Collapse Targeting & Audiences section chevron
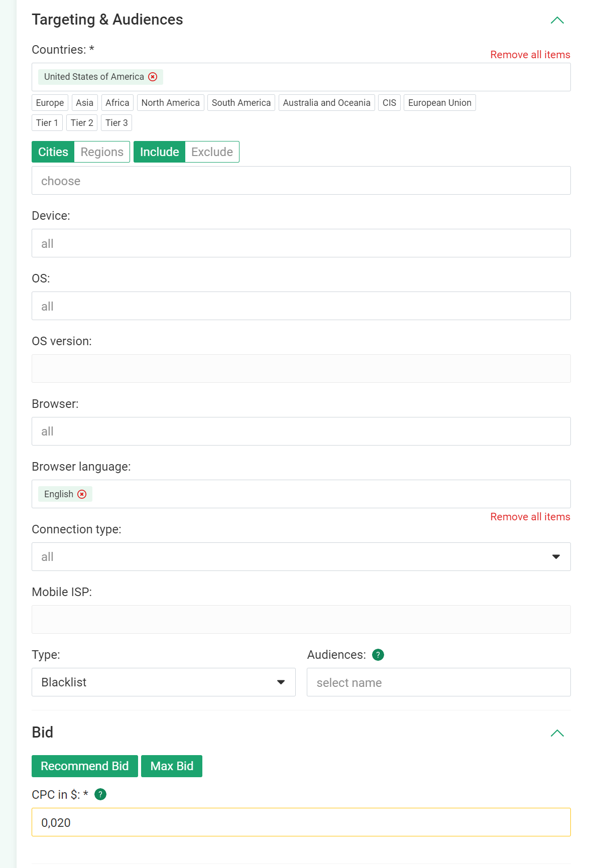Screen dimensions: 597x868 (557, 21)
